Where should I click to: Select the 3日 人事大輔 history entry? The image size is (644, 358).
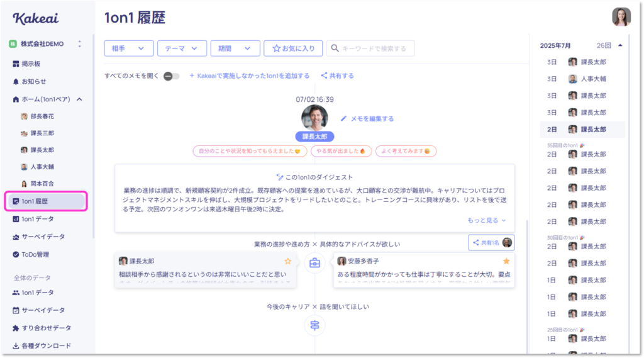point(582,79)
